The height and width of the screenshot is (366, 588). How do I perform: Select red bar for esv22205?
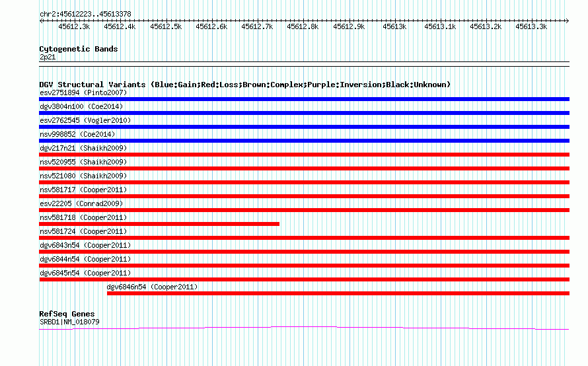point(304,210)
